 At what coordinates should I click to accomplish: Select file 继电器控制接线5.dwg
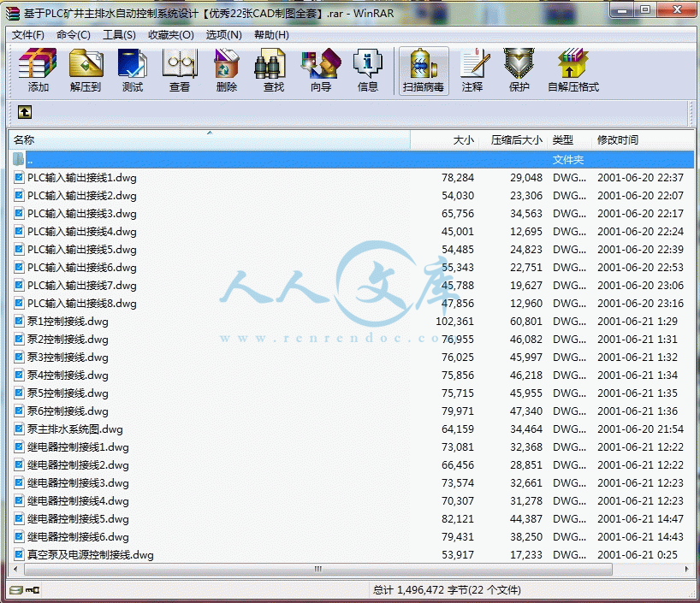click(78, 519)
